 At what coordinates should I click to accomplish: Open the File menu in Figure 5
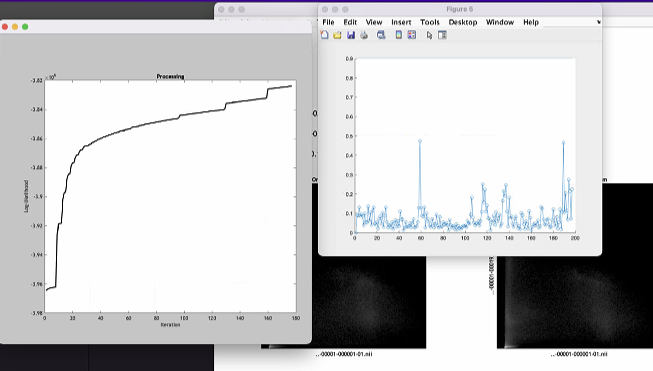tap(328, 22)
